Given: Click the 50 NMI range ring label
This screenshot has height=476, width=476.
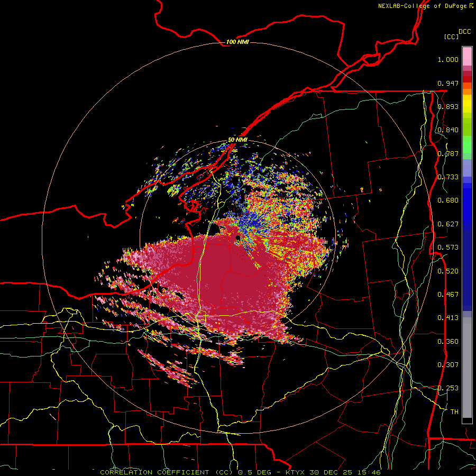Looking at the screenshot, I should point(237,140).
